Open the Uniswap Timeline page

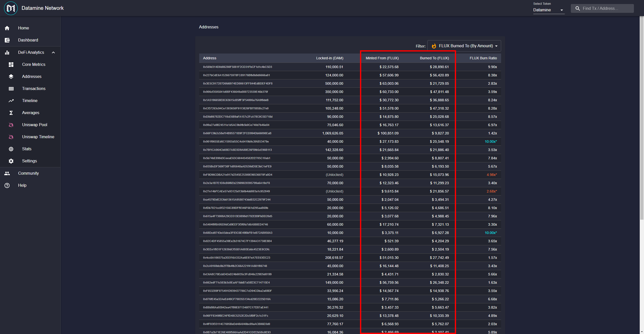point(30,137)
